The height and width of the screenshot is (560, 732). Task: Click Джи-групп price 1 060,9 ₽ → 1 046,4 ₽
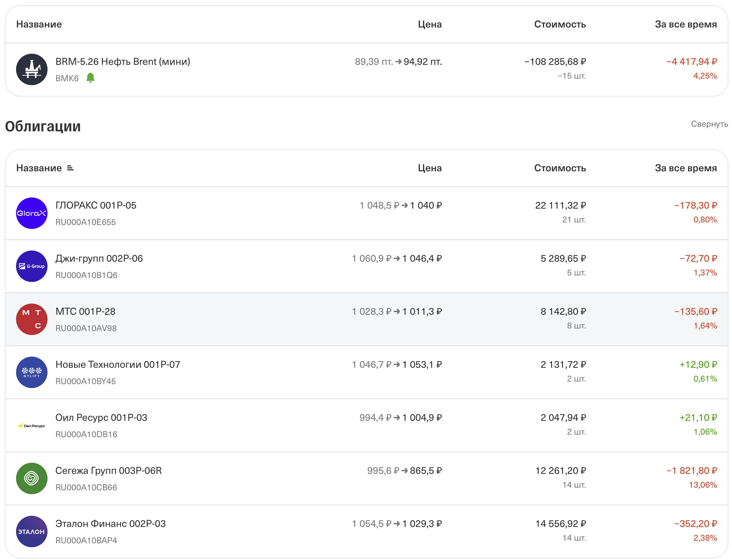coord(397,258)
